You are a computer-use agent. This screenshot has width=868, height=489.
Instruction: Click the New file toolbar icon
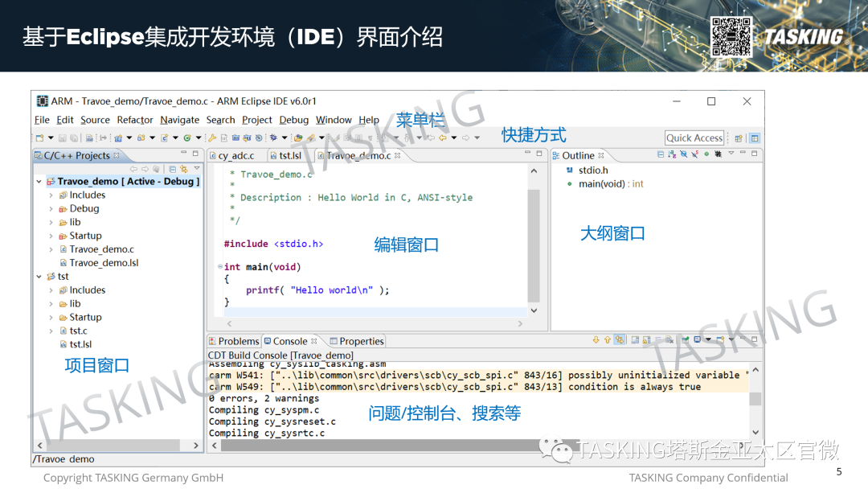[40, 138]
